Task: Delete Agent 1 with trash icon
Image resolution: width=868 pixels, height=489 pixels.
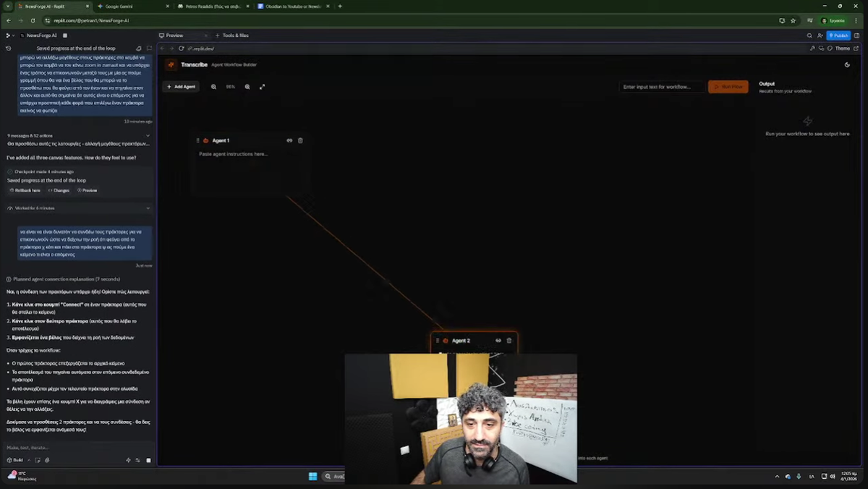Action: tap(300, 140)
